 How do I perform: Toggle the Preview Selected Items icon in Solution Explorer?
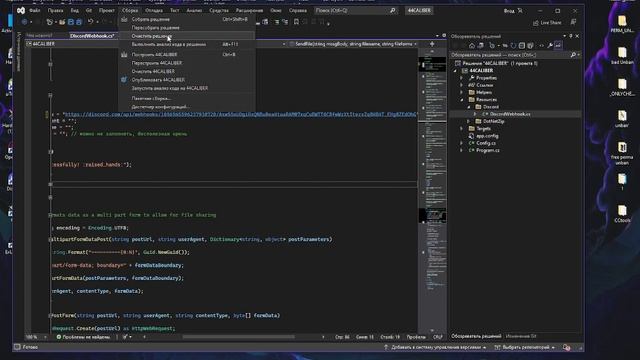(558, 46)
